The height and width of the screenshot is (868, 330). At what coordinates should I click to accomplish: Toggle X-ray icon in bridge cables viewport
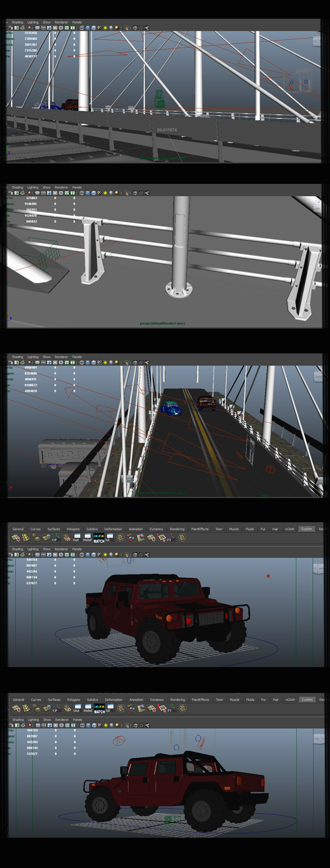[x=135, y=28]
